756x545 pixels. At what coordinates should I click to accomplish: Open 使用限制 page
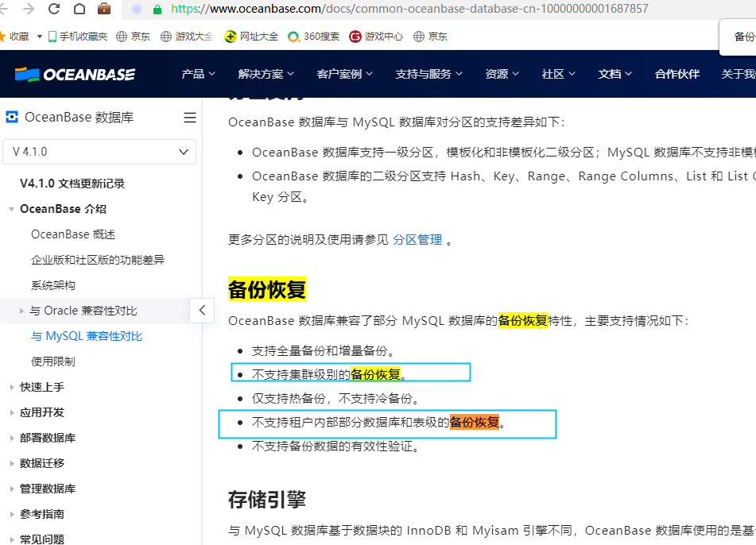point(53,362)
